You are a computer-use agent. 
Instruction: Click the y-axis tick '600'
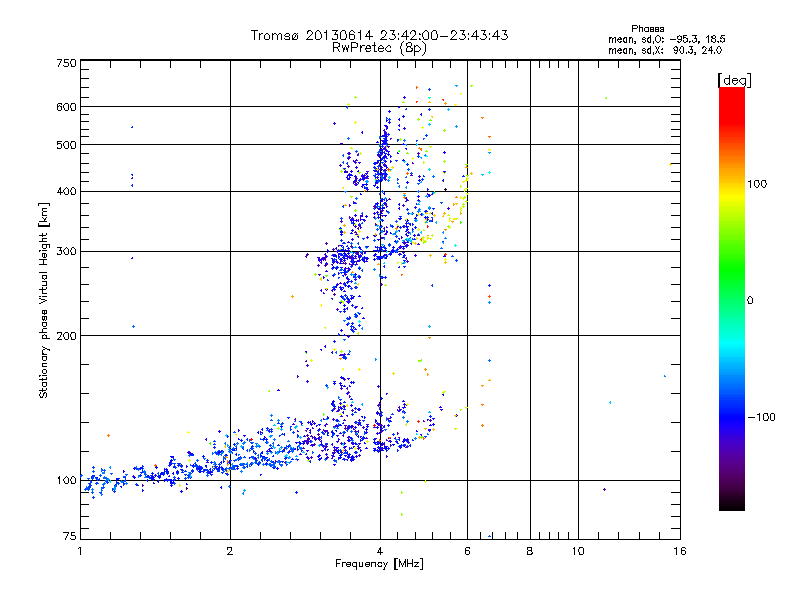click(x=66, y=107)
